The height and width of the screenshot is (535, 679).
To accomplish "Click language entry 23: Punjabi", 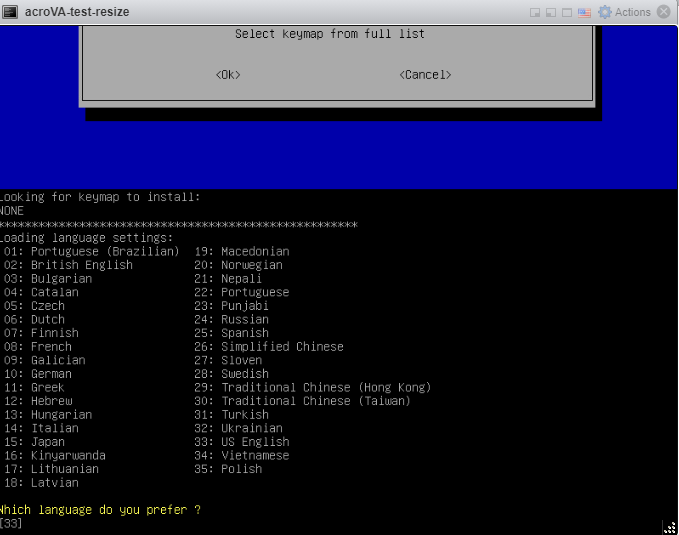I will 231,306.
